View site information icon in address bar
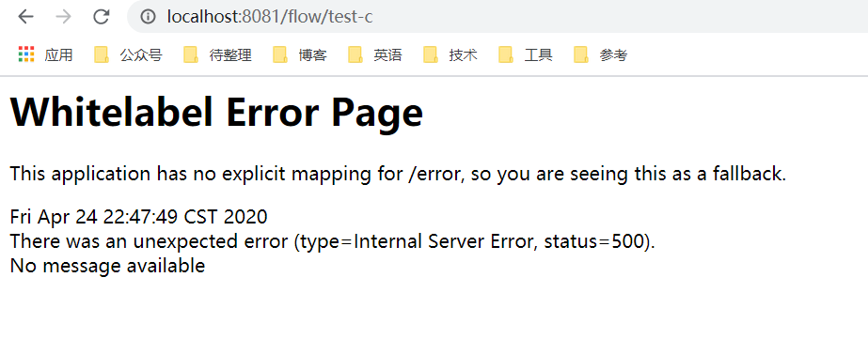 (148, 17)
